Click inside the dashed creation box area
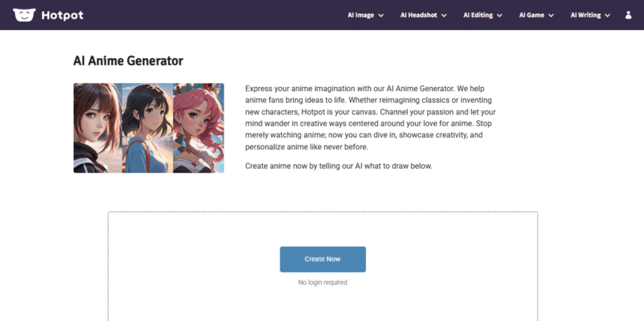This screenshot has width=644, height=321. [323, 230]
